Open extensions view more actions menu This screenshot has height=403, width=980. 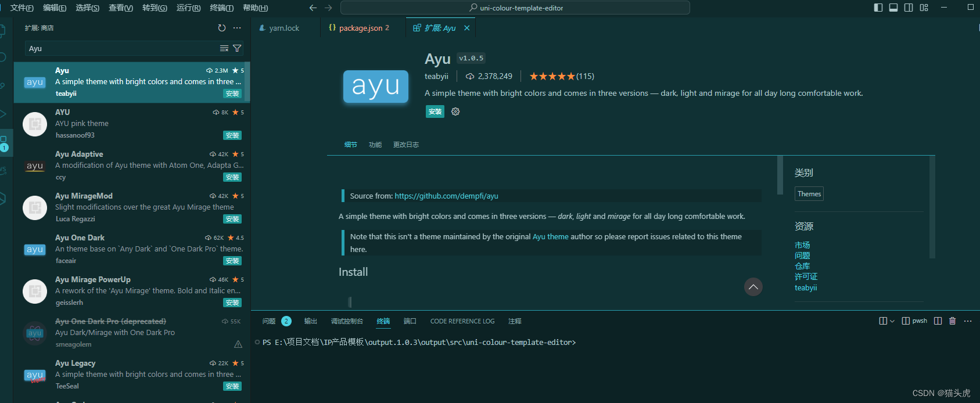pos(237,28)
